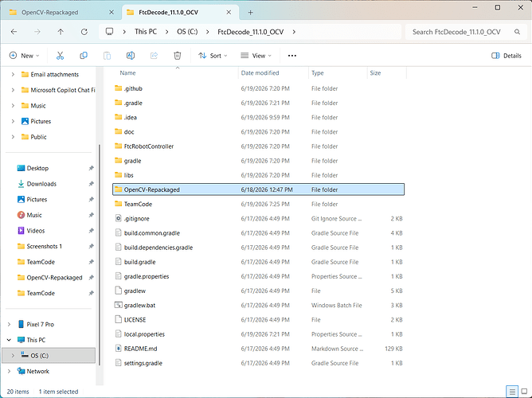The image size is (532, 398).
Task: Sort by Date modified column header
Action: [260, 73]
